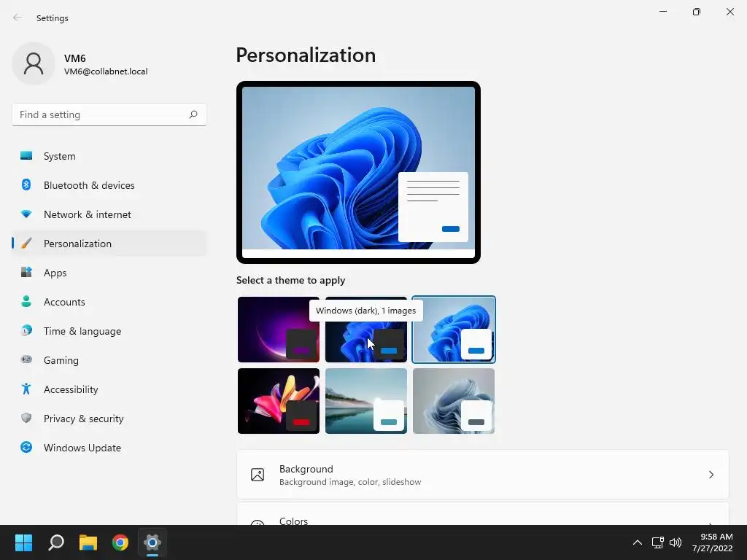This screenshot has width=747, height=560.
Task: Expand the Background settings chevron
Action: coord(711,475)
